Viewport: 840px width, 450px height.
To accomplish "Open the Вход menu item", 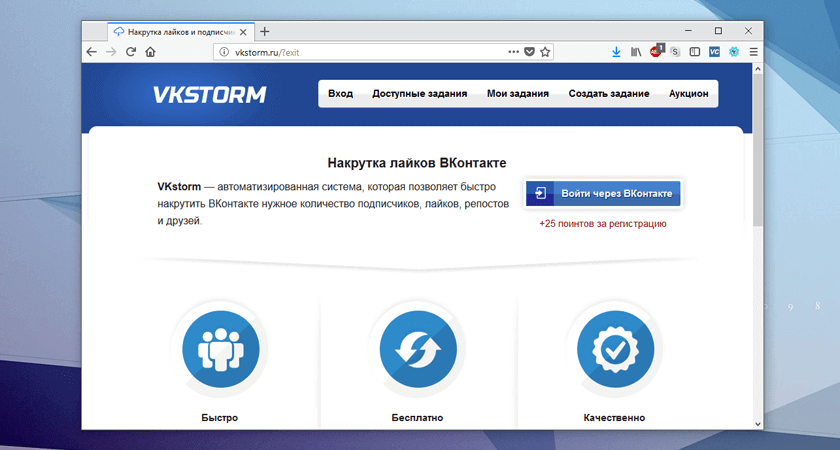I will click(340, 94).
